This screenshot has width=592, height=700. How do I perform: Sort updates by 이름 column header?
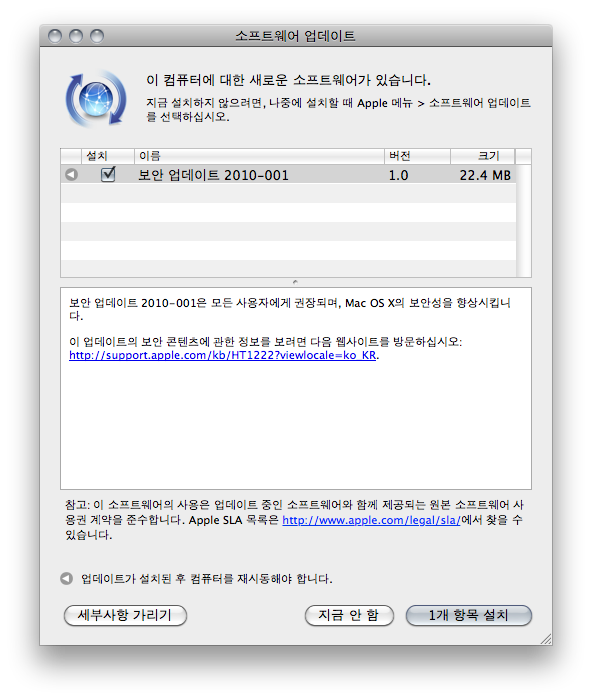(x=259, y=156)
